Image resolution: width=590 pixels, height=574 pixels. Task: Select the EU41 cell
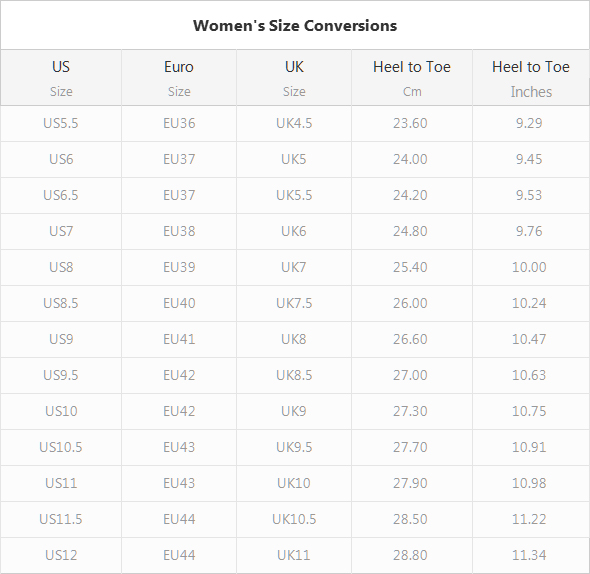click(x=179, y=339)
